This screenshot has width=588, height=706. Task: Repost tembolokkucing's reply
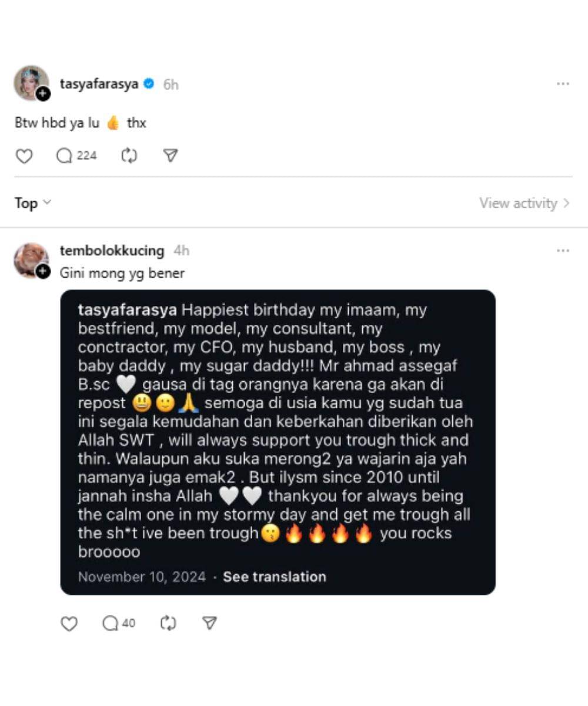coord(169,622)
